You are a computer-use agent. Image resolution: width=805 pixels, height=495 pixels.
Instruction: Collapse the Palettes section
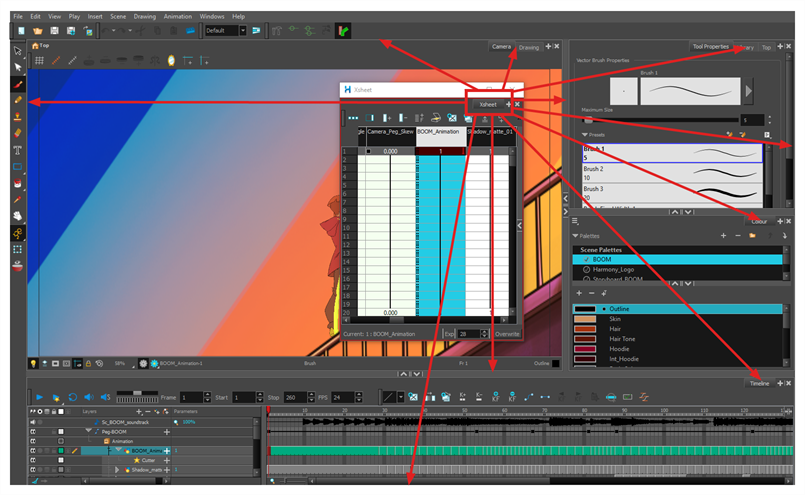pyautogui.click(x=576, y=236)
